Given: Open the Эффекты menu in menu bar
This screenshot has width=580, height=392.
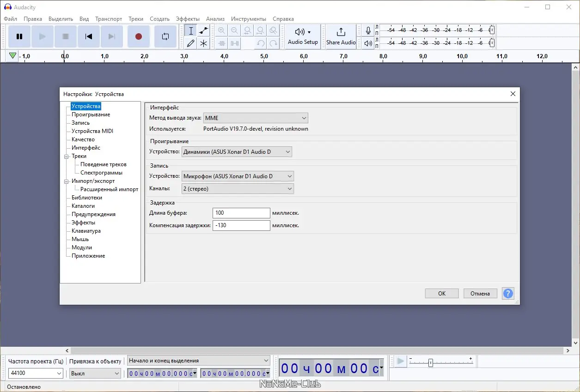Looking at the screenshot, I should click(188, 19).
